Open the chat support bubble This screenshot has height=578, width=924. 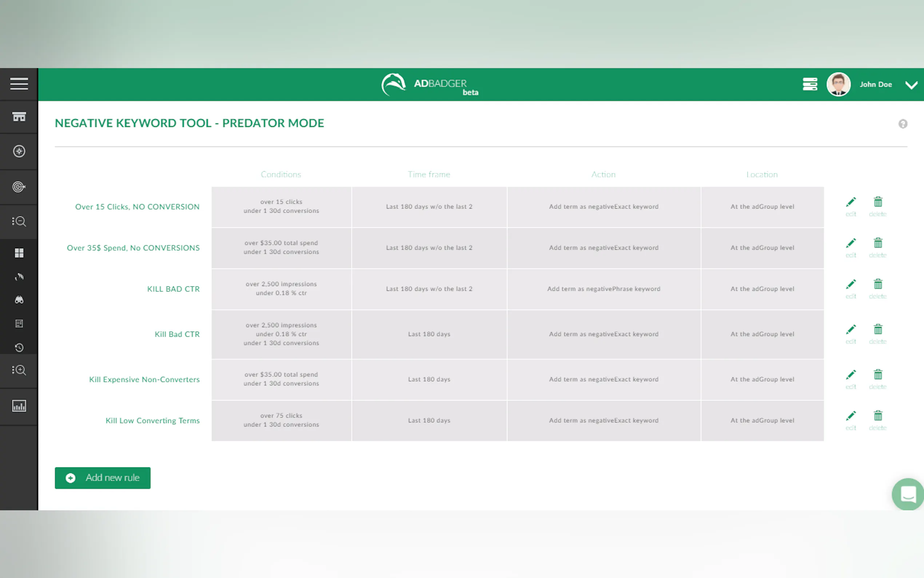[x=908, y=494]
